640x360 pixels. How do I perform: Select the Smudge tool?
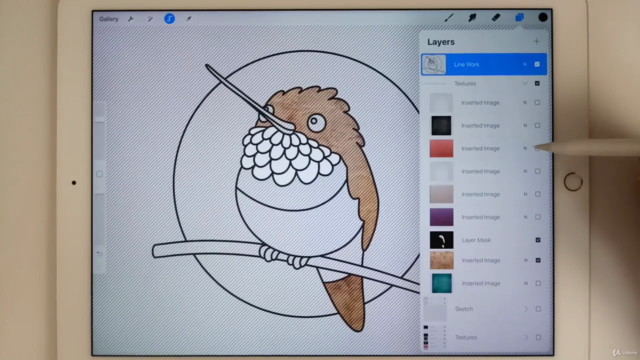[472, 18]
